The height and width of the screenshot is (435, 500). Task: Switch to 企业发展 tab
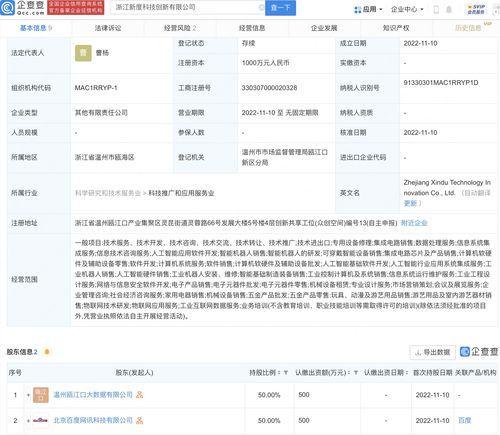pos(324,28)
